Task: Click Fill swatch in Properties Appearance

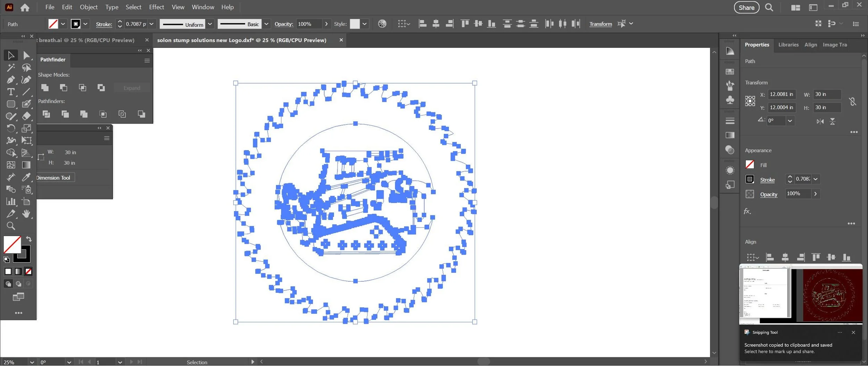Action: (750, 165)
